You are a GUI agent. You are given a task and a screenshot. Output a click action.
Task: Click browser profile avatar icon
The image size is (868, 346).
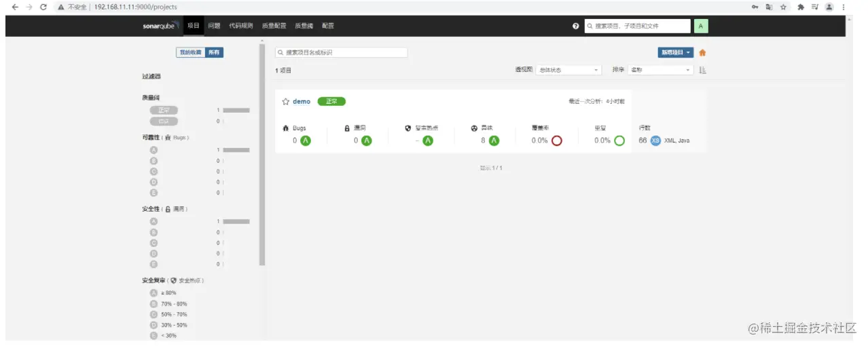829,7
